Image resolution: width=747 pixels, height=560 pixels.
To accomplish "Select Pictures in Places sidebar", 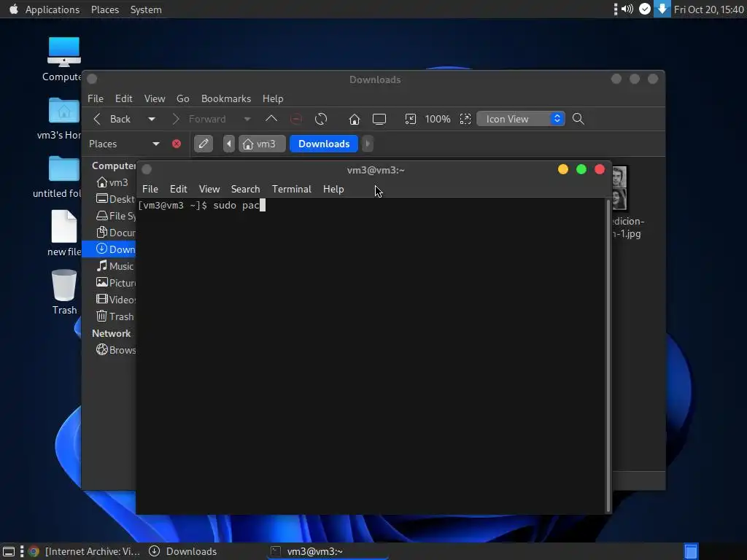I will point(115,283).
